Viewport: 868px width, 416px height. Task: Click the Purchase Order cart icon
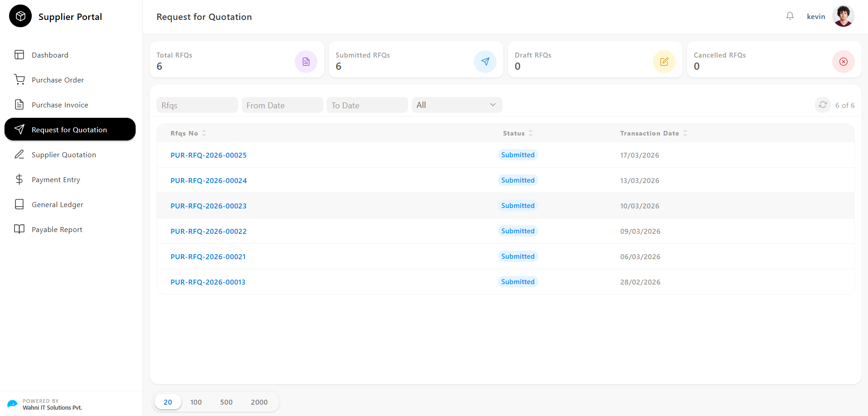19,80
